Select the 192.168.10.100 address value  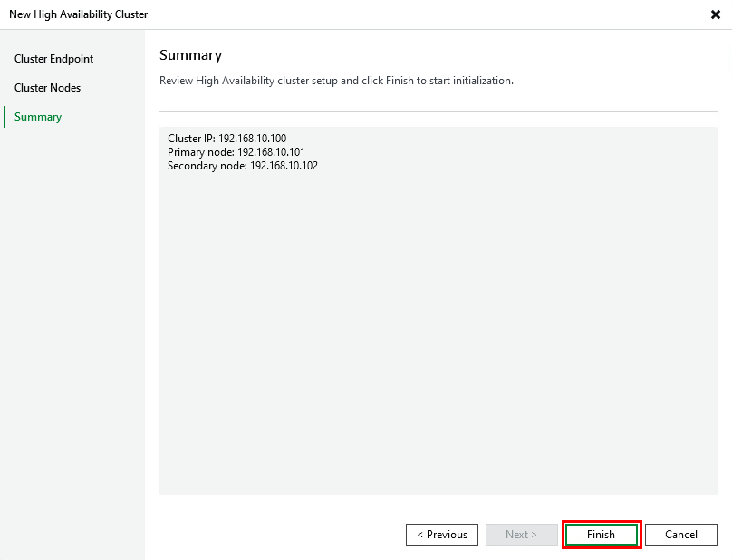pos(252,139)
